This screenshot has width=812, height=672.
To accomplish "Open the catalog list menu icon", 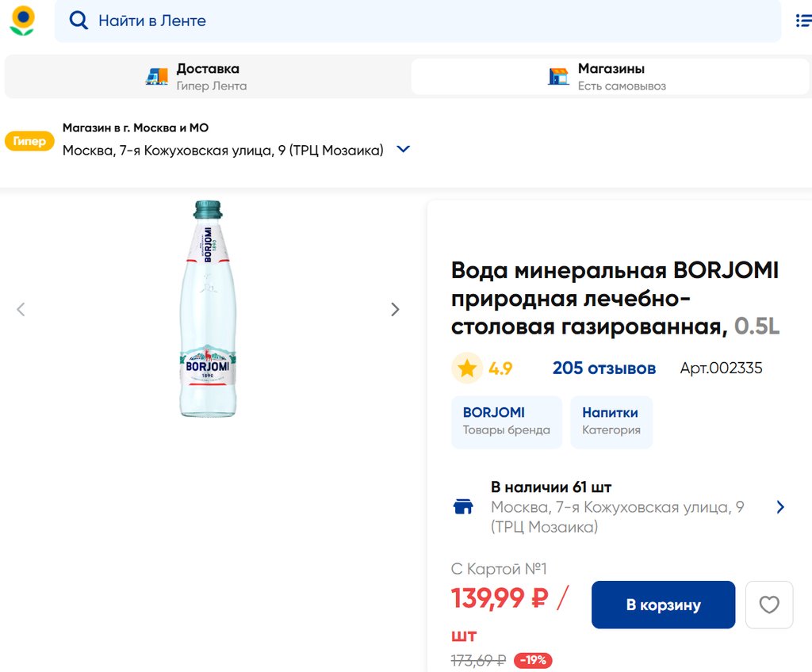I will (803, 21).
